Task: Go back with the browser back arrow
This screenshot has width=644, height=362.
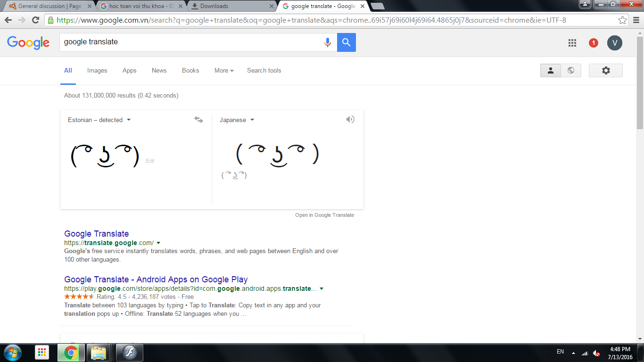Action: (x=8, y=20)
